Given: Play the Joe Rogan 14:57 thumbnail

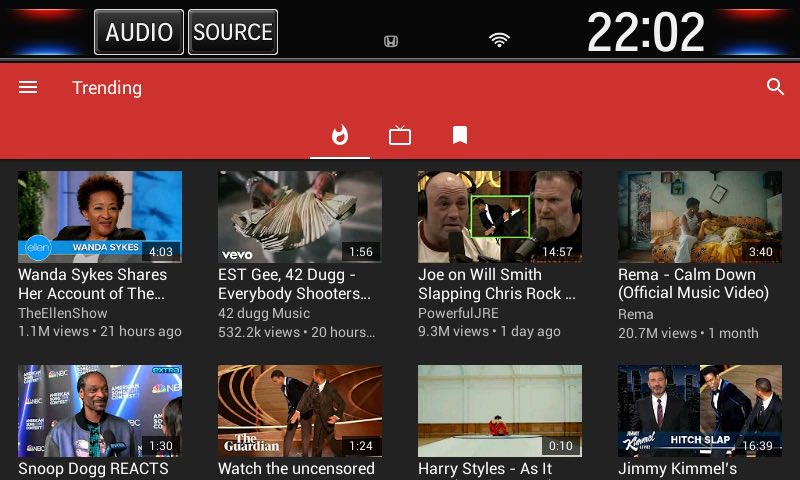Looking at the screenshot, I should click(500, 217).
